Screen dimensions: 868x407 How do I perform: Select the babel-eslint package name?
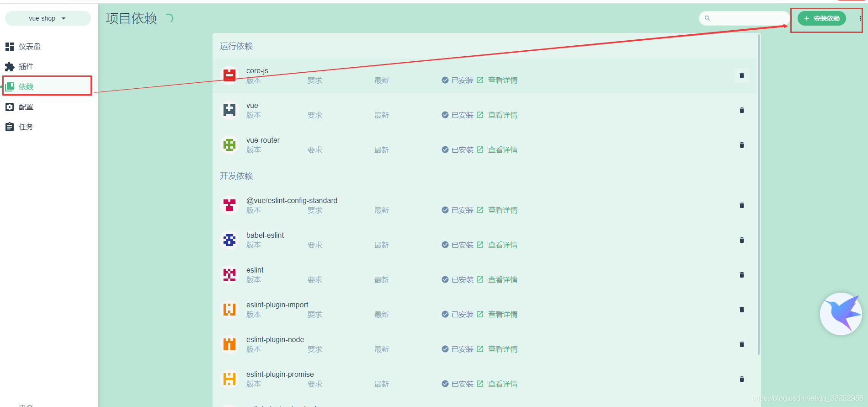pyautogui.click(x=265, y=236)
